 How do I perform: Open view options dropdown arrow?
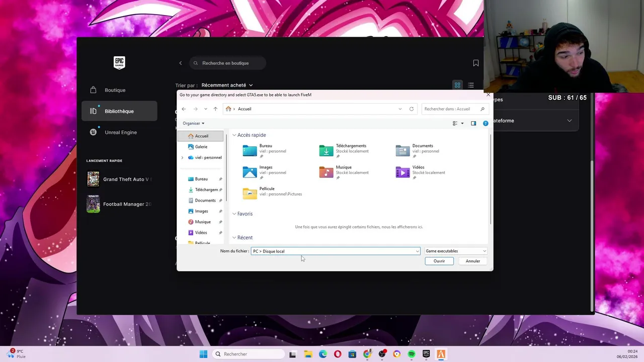click(462, 123)
